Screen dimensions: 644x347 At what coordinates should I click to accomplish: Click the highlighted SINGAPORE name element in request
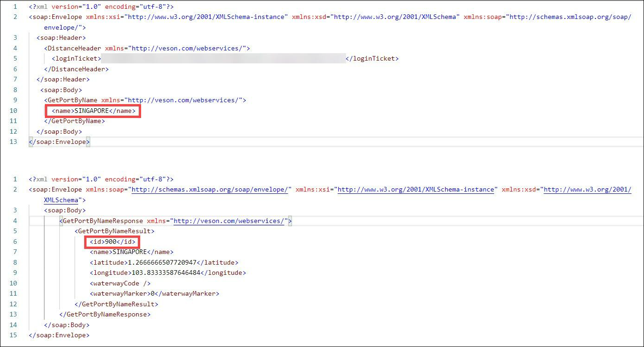coord(94,111)
